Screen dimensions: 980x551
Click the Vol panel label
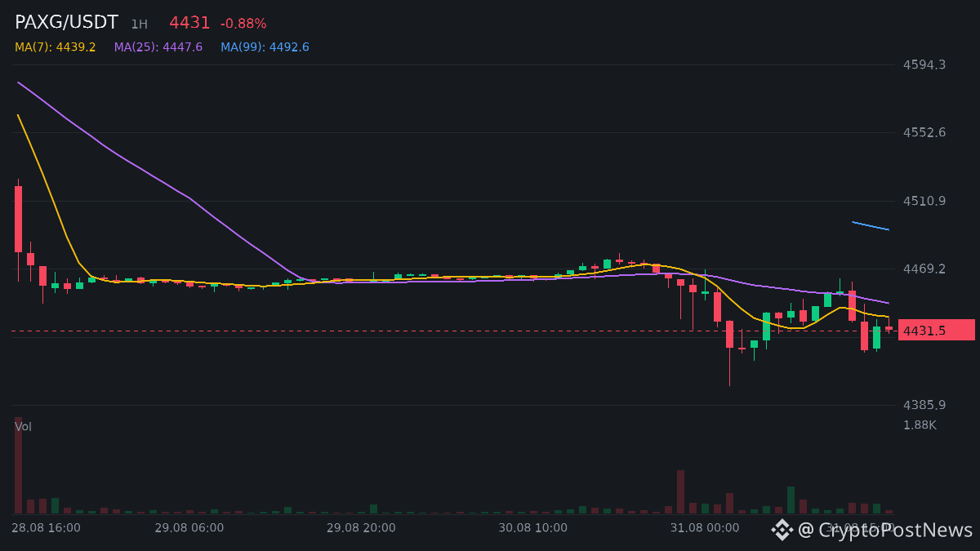23,426
